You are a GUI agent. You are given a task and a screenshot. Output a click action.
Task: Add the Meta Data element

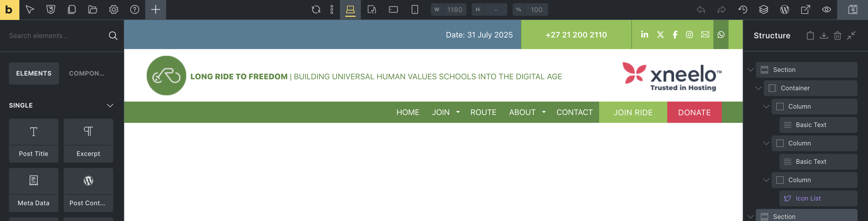coord(34,190)
